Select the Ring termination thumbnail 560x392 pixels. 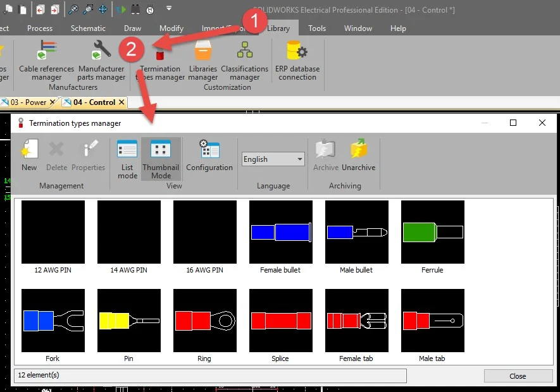204,321
